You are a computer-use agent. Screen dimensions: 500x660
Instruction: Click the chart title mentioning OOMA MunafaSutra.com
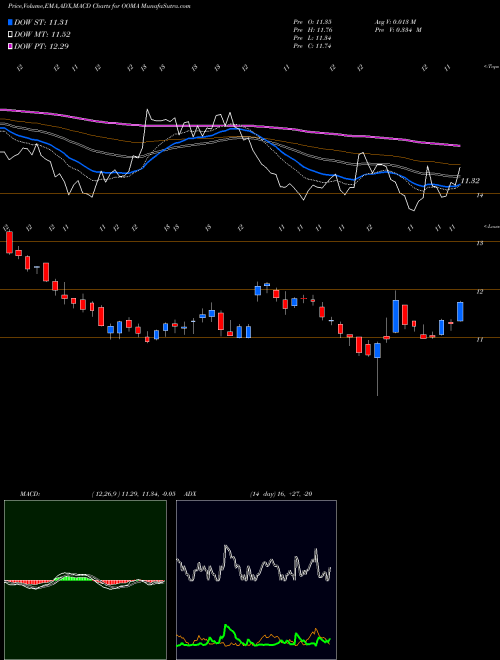coord(99,7)
